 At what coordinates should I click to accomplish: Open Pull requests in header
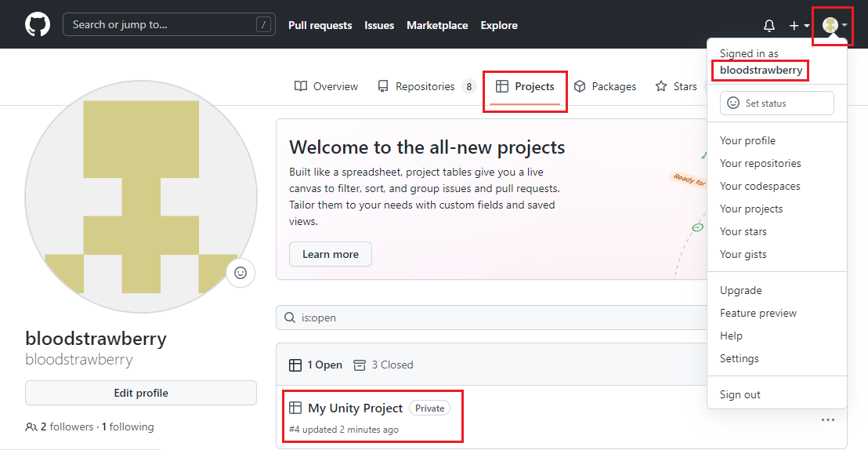(x=320, y=26)
